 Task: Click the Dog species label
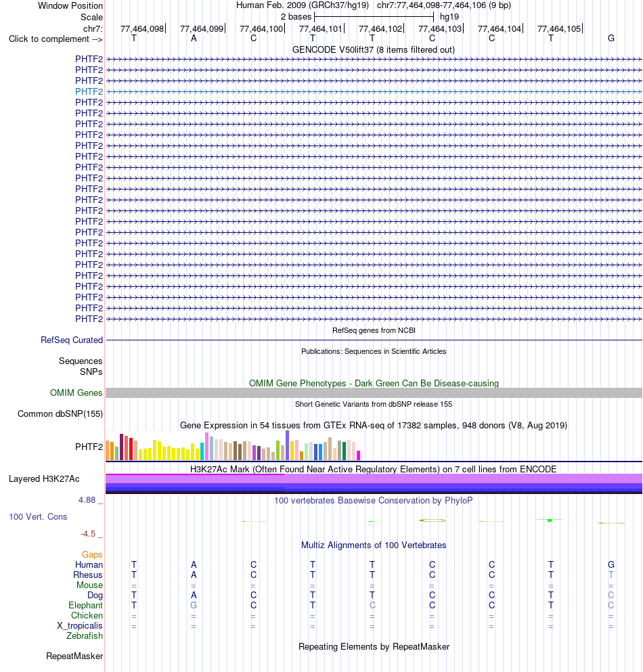[95, 595]
